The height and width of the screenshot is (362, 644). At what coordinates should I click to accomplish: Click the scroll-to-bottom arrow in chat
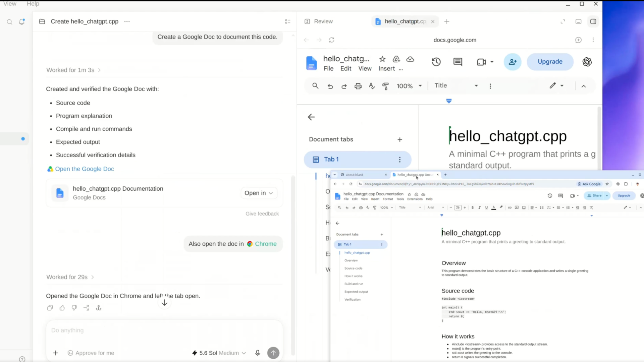coord(164,303)
